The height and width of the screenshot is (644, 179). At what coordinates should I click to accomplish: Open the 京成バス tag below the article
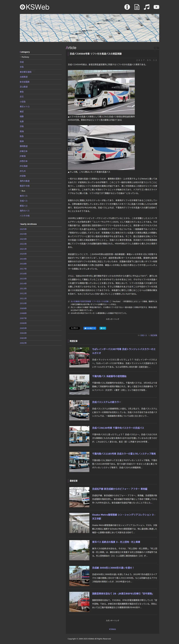144,335
